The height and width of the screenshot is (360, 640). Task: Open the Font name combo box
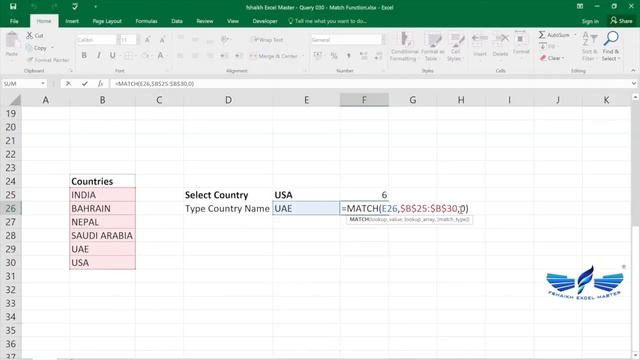[96, 40]
